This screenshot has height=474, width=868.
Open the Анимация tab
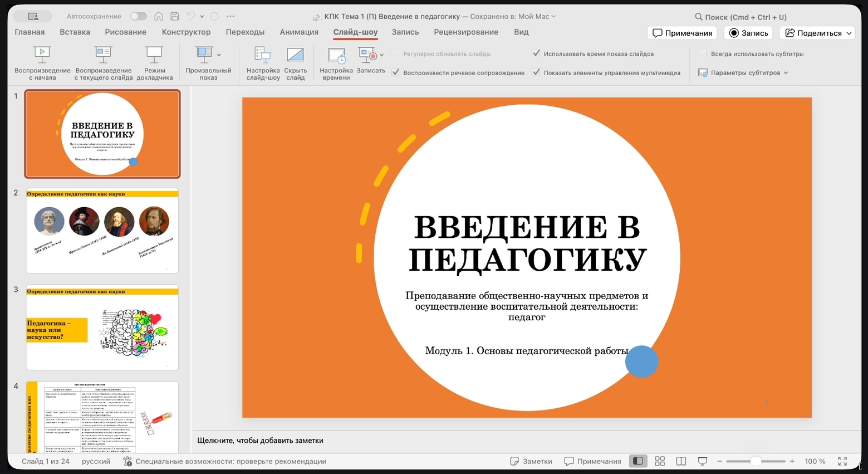click(299, 32)
